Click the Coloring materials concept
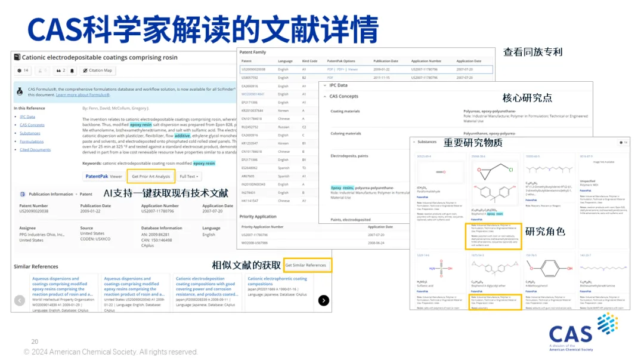Viewport: 644px width, 363px height. click(x=346, y=134)
